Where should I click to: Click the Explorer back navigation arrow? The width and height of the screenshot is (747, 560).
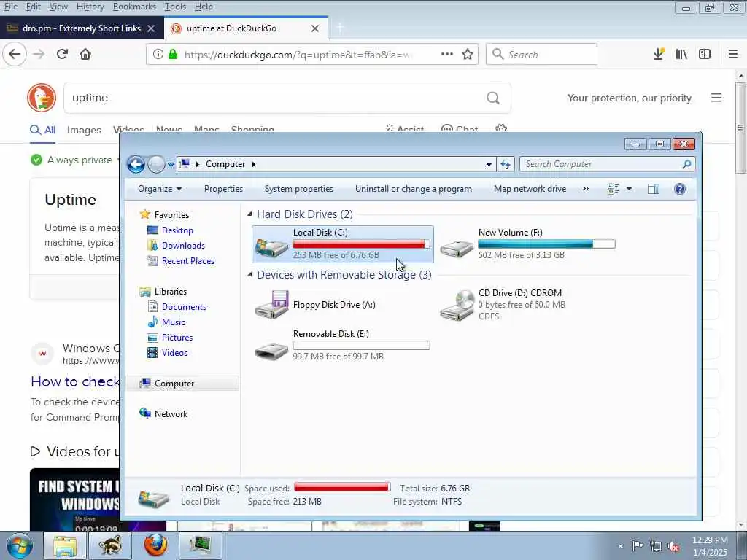(136, 164)
